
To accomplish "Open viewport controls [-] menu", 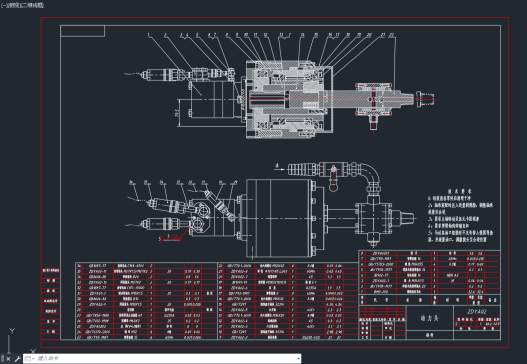I will coord(4,5).
